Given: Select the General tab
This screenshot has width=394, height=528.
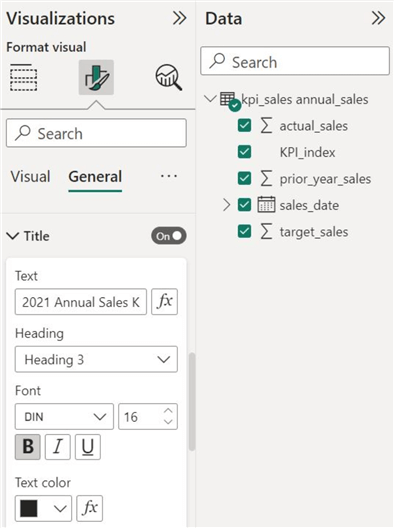Looking at the screenshot, I should (95, 176).
